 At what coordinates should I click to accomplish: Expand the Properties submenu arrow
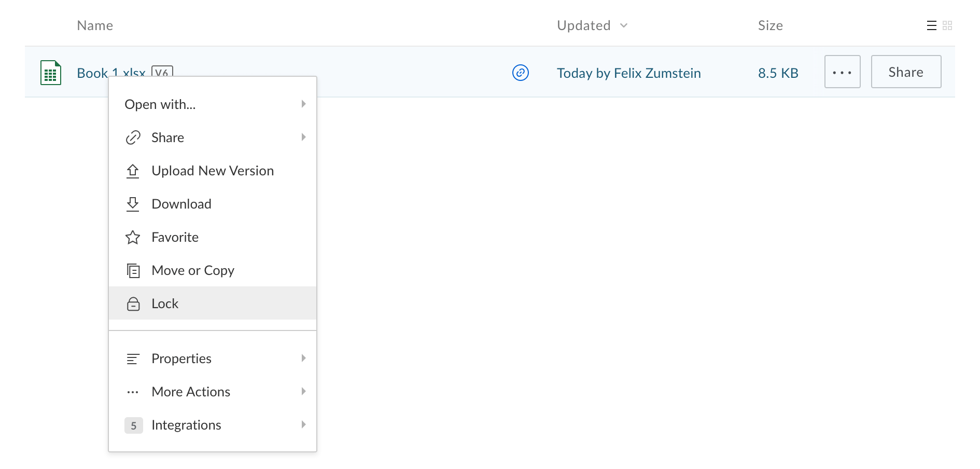tap(303, 358)
